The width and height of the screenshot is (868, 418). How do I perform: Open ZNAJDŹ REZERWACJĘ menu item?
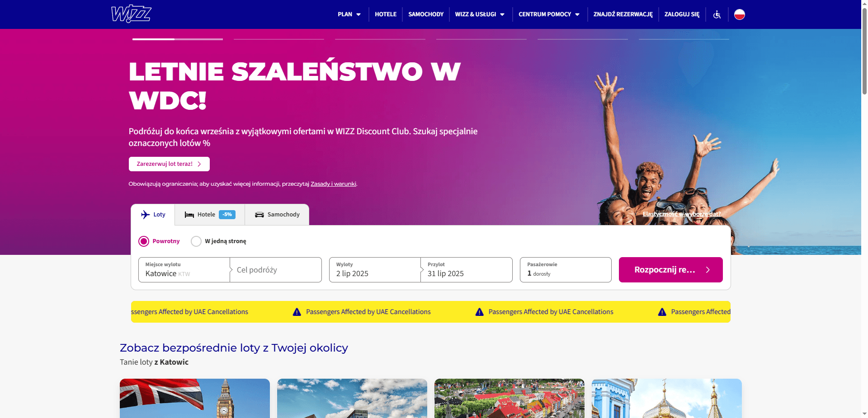(x=623, y=14)
